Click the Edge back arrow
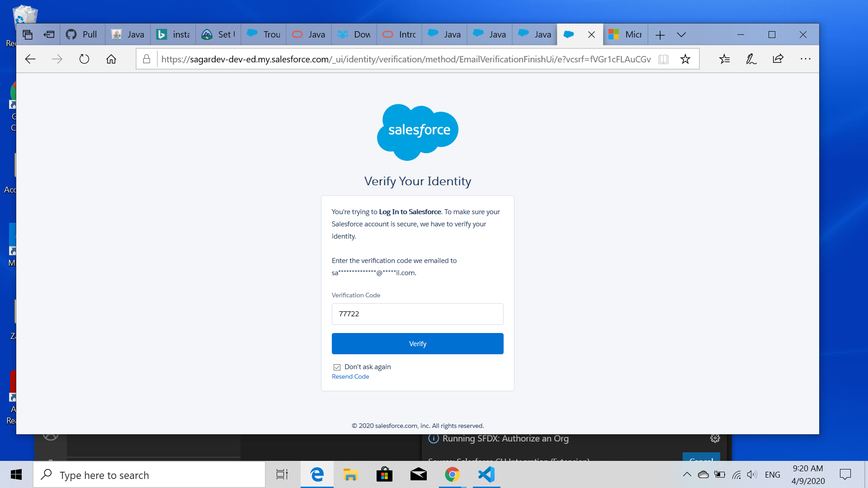 (x=30, y=59)
